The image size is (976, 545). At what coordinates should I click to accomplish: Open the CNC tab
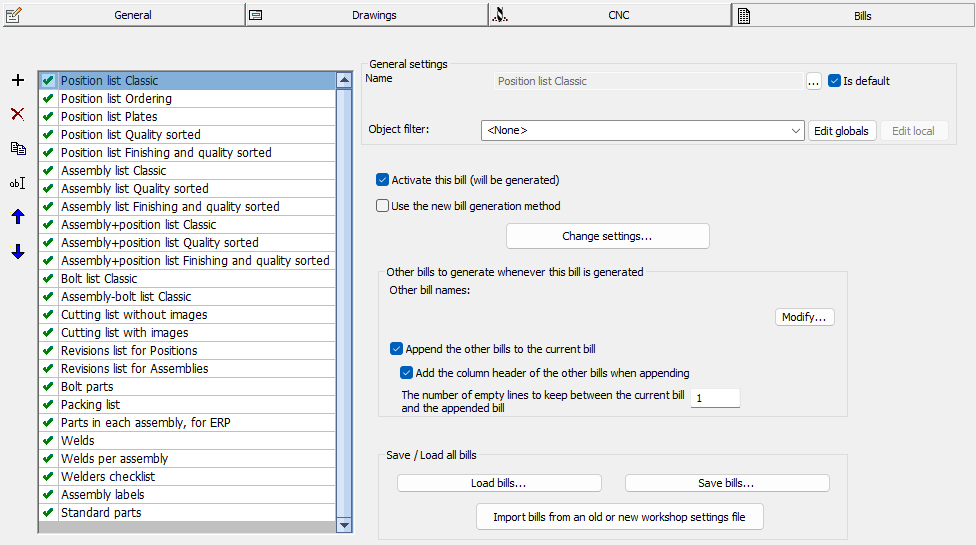click(x=610, y=15)
